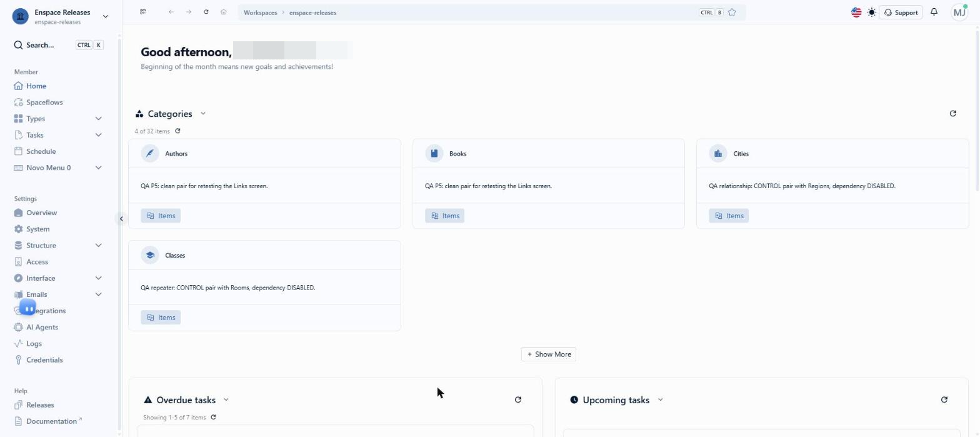Viewport: 980px width, 437px height.
Task: Refresh the Overdue tasks panel
Action: click(517, 400)
